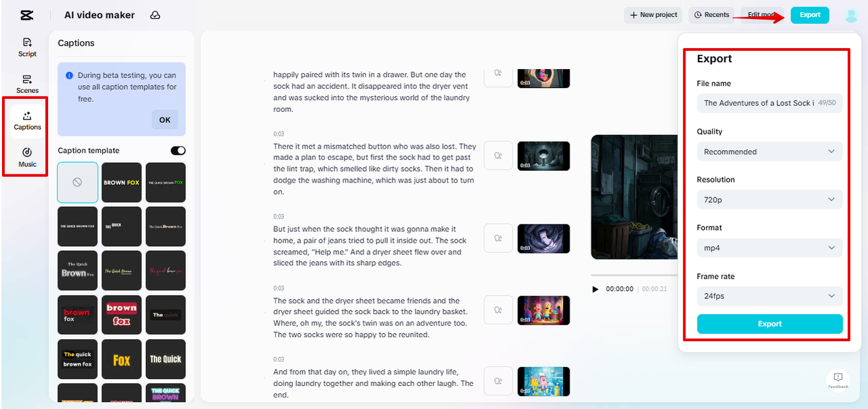This screenshot has width=868, height=409.
Task: Click paragraph starting 'There it met a mismatched'
Action: click(x=375, y=169)
